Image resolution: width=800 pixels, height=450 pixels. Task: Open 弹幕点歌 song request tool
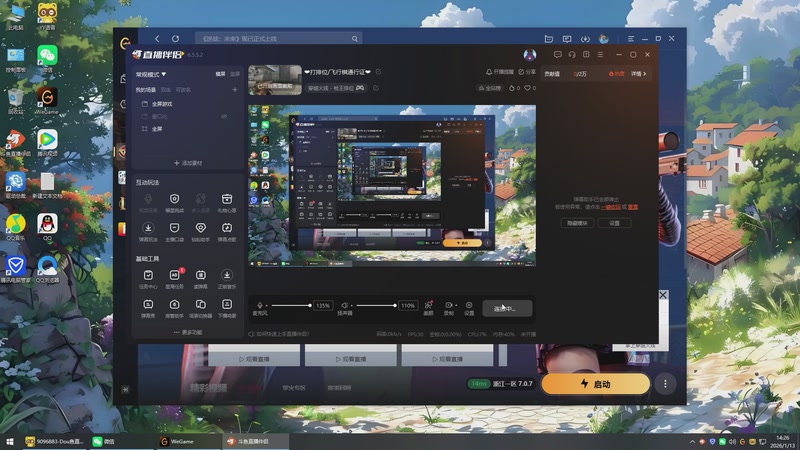pos(227,231)
